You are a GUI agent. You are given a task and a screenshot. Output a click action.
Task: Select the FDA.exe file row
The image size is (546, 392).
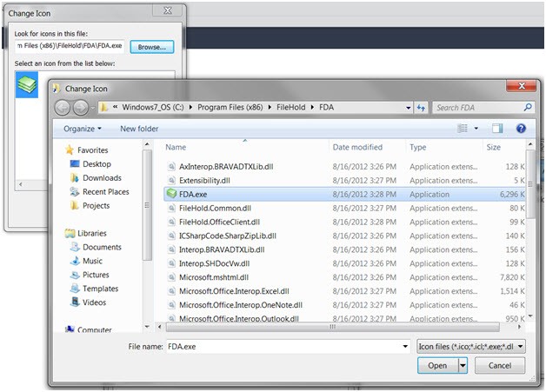[345, 194]
